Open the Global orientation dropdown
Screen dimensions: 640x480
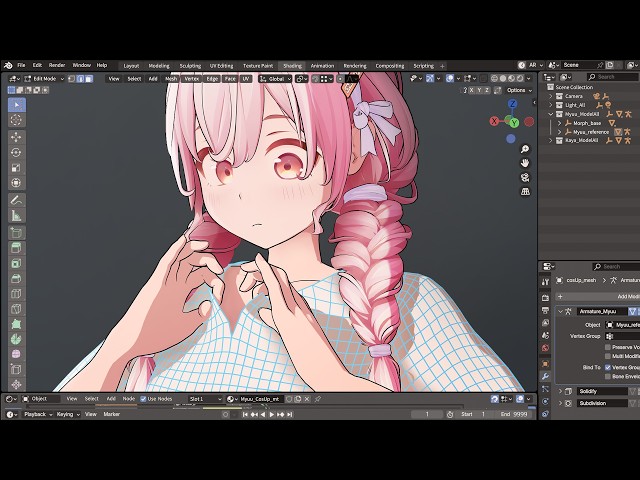276,79
